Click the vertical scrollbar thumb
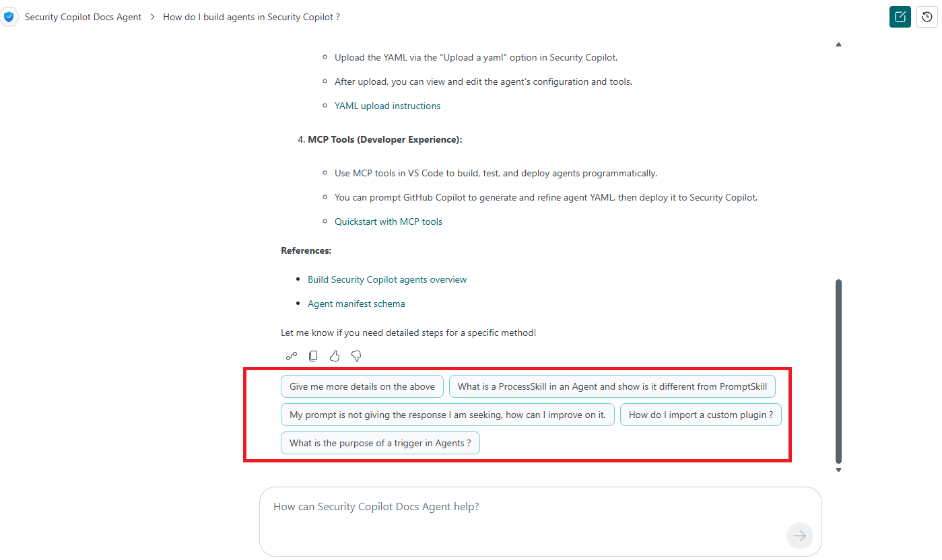This screenshot has width=942, height=560. (x=838, y=370)
